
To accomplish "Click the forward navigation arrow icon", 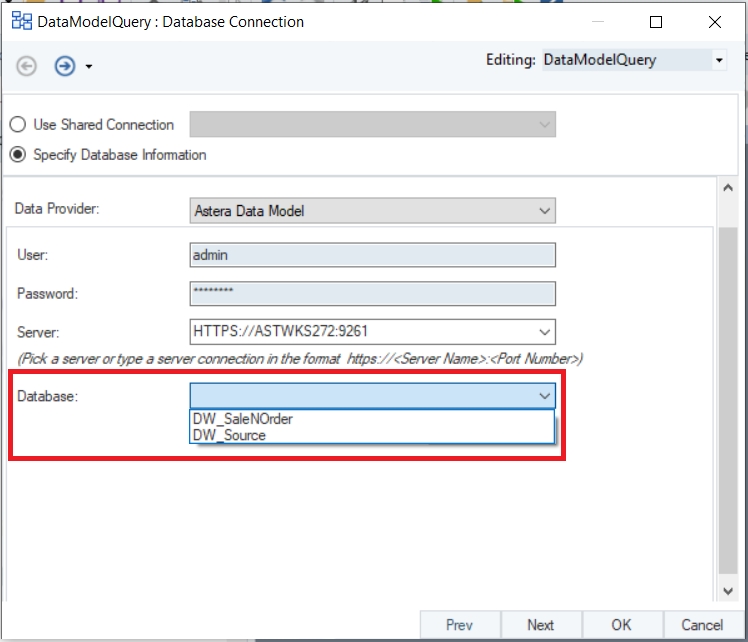I will (x=64, y=66).
